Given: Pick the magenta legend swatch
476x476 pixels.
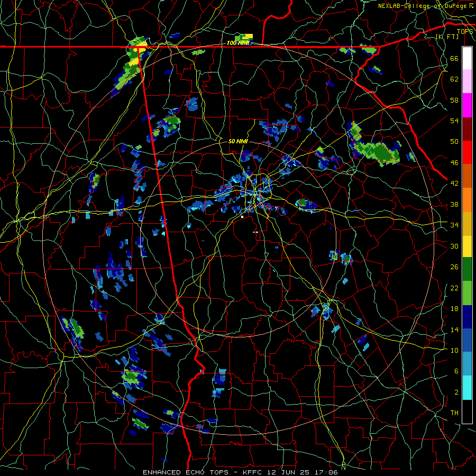Looking at the screenshot, I should click(467, 105).
